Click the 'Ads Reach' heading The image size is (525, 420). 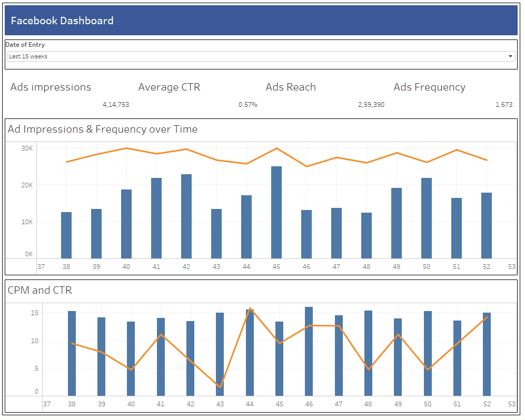[x=291, y=87]
